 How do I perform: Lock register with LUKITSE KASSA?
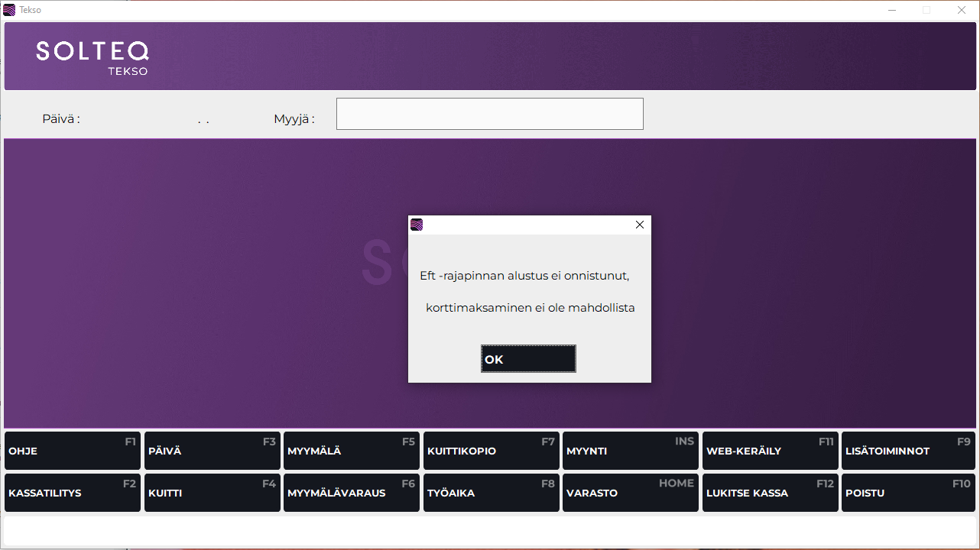(770, 493)
